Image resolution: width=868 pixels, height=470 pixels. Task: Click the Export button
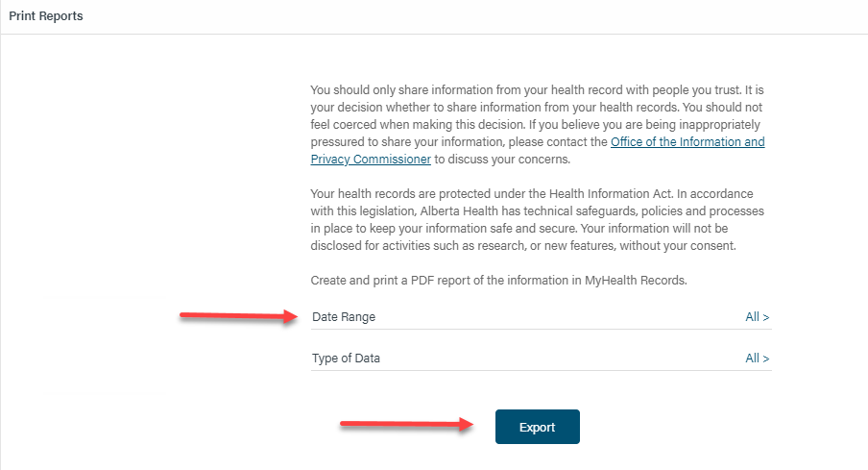pos(537,427)
